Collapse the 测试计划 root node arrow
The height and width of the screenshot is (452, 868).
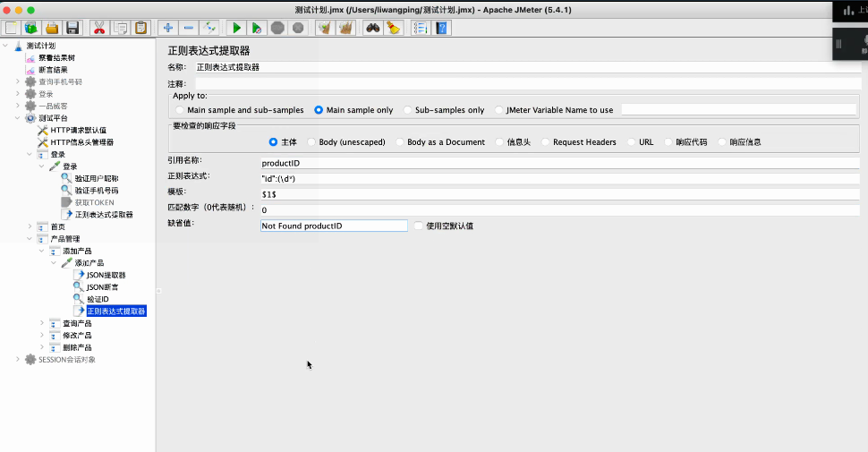(5, 46)
